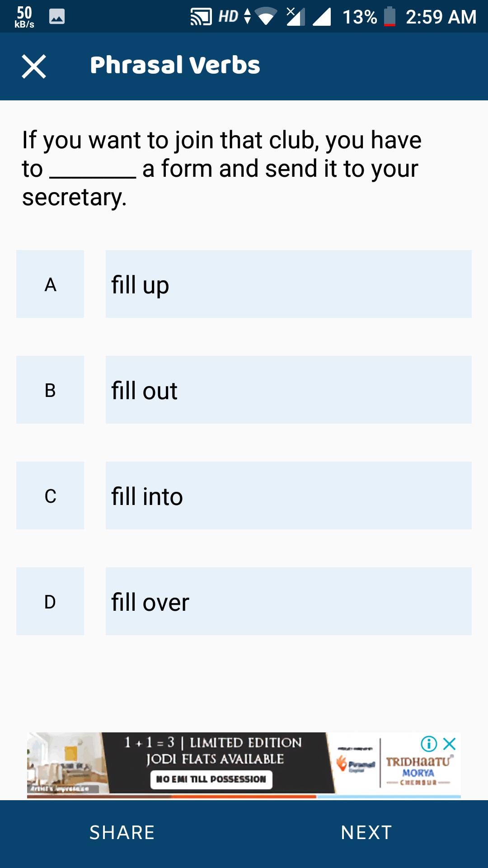Choose the 'fill into' answer
Screen dimensions: 488x868
[x=288, y=495]
